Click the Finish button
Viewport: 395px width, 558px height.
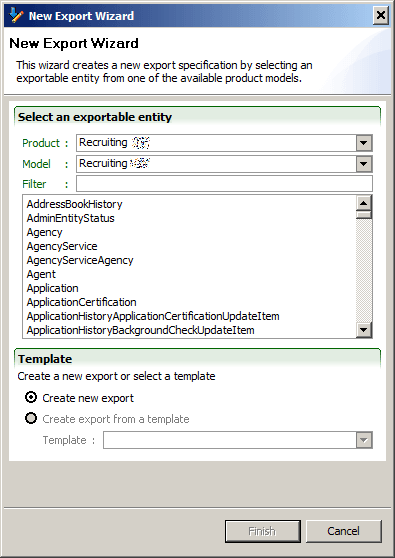point(263,531)
